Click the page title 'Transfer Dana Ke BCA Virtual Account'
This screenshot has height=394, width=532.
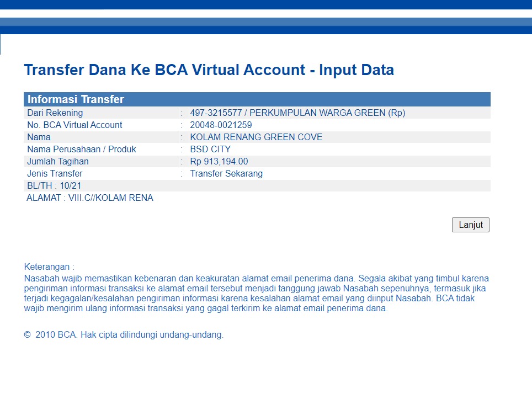click(x=209, y=70)
